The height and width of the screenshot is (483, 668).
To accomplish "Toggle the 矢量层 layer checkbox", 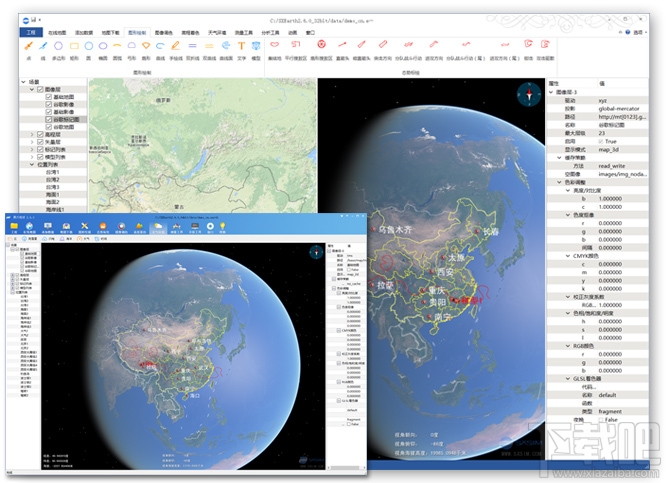I will tap(41, 141).
